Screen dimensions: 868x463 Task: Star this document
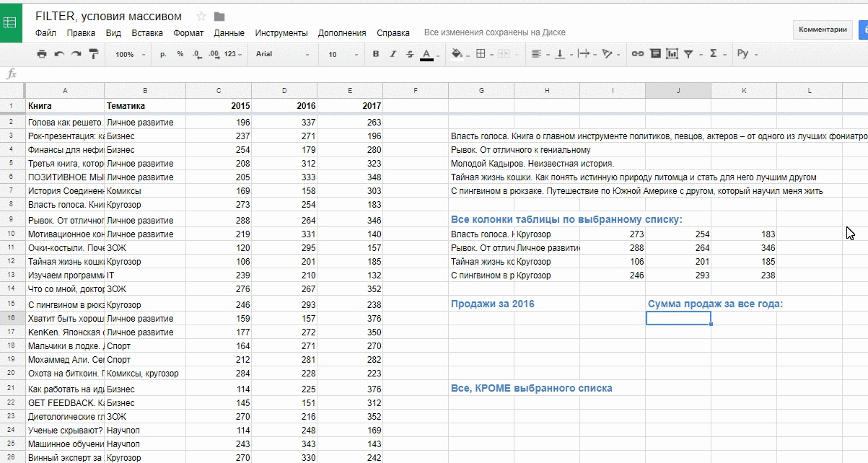point(201,17)
